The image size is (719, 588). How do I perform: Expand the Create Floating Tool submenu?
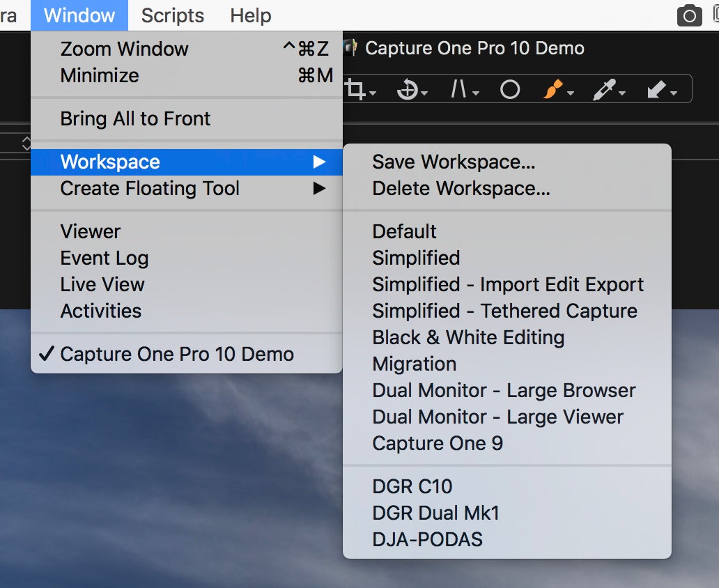tap(187, 189)
